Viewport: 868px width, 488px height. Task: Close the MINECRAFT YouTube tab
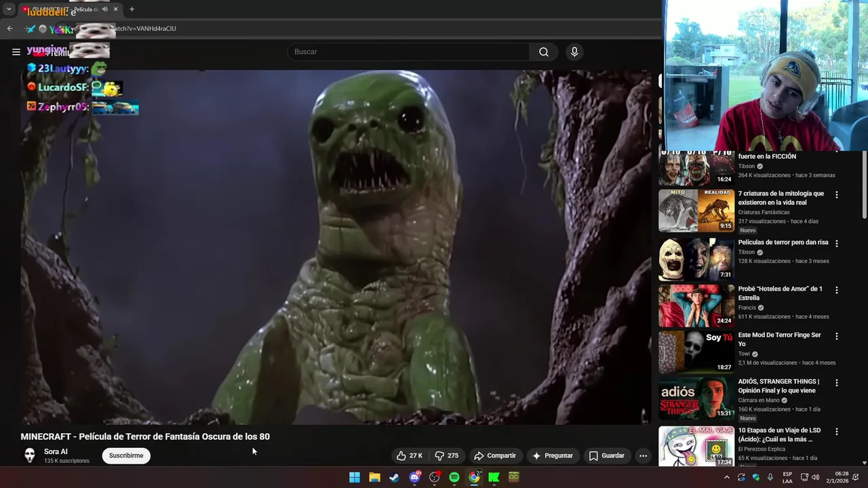116,9
